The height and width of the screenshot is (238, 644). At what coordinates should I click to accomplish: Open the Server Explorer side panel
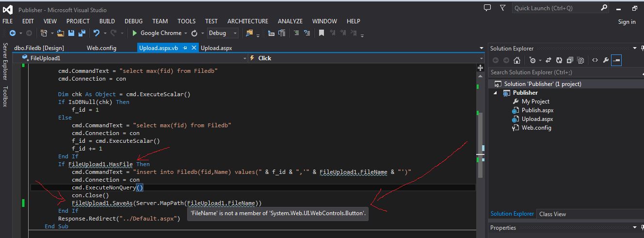[x=5, y=61]
